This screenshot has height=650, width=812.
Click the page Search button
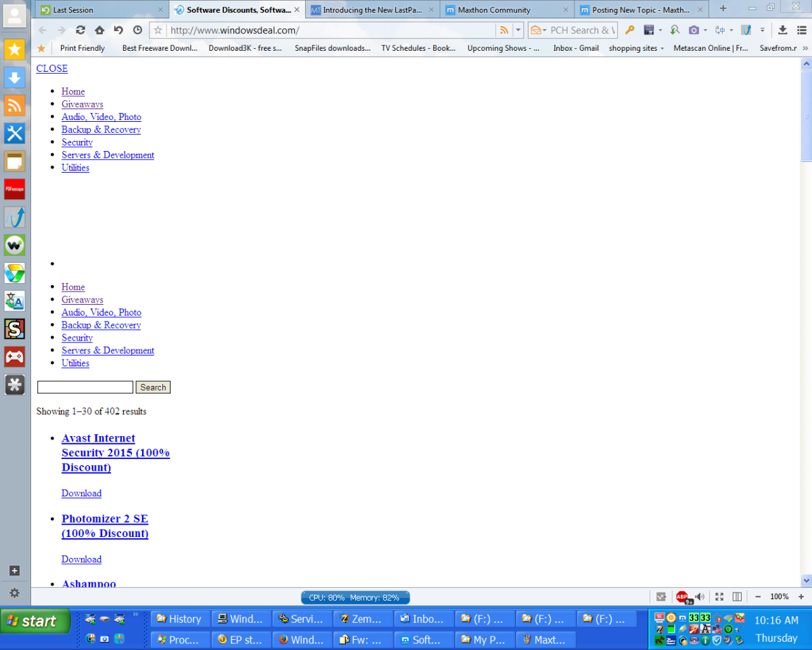(x=153, y=387)
